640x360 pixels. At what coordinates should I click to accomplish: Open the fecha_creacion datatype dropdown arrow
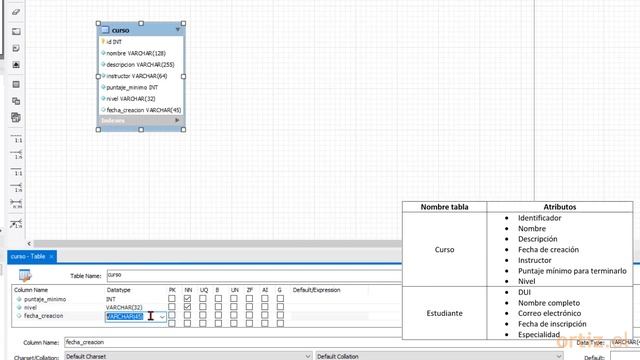tap(162, 317)
